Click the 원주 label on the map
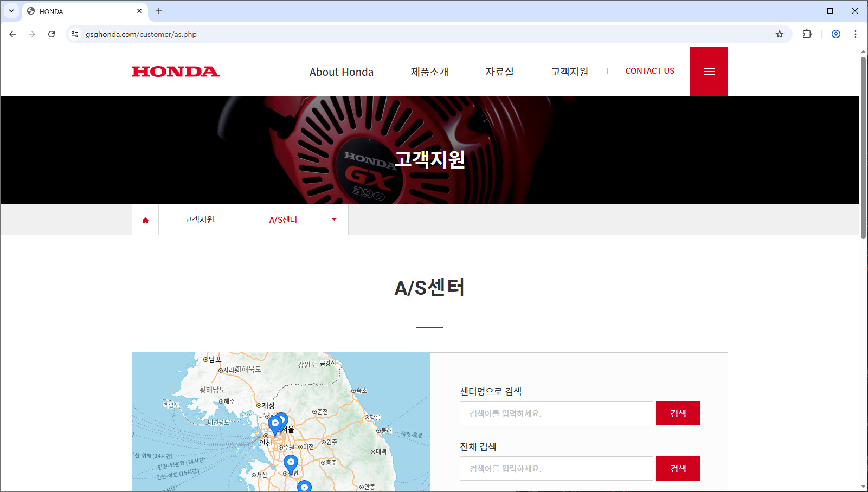This screenshot has height=492, width=868. click(x=331, y=442)
